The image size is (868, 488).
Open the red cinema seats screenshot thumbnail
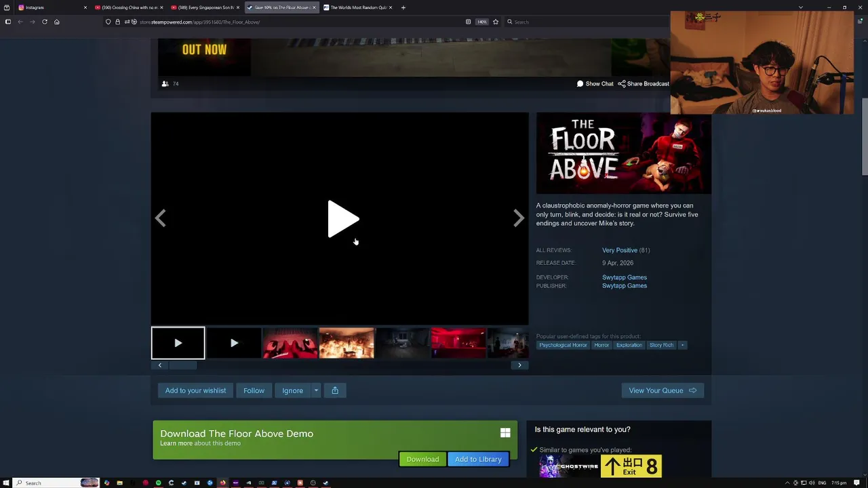290,343
